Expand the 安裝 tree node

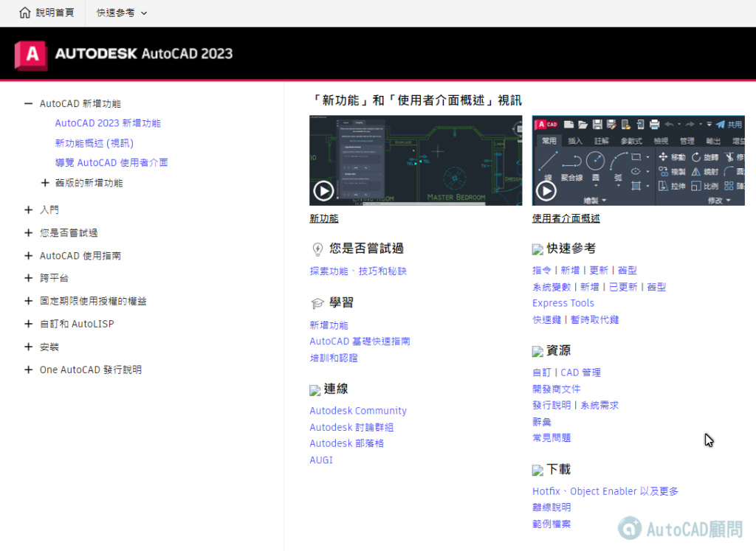coord(29,347)
